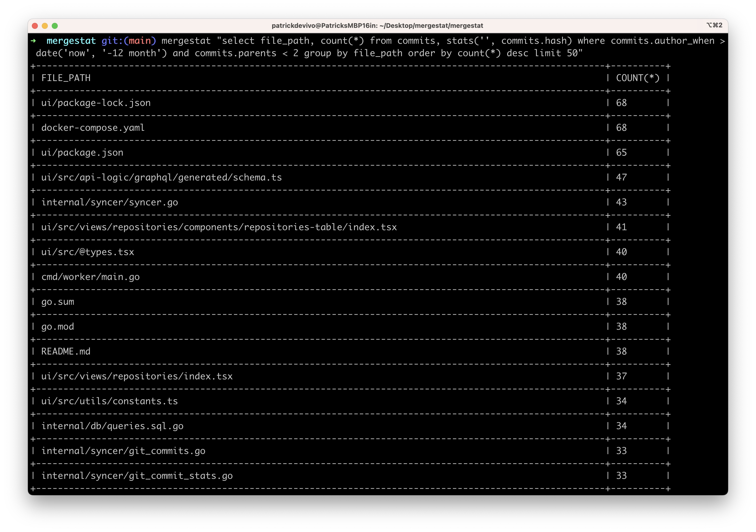Click the git:(main) branch indicator

(x=128, y=41)
